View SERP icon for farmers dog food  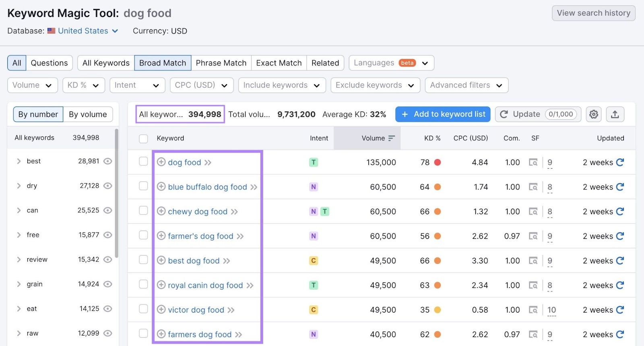533,334
